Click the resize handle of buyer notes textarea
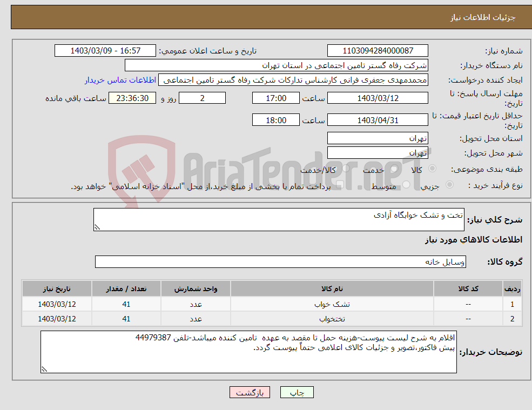Screen dimensions: 532x410 click(44, 369)
